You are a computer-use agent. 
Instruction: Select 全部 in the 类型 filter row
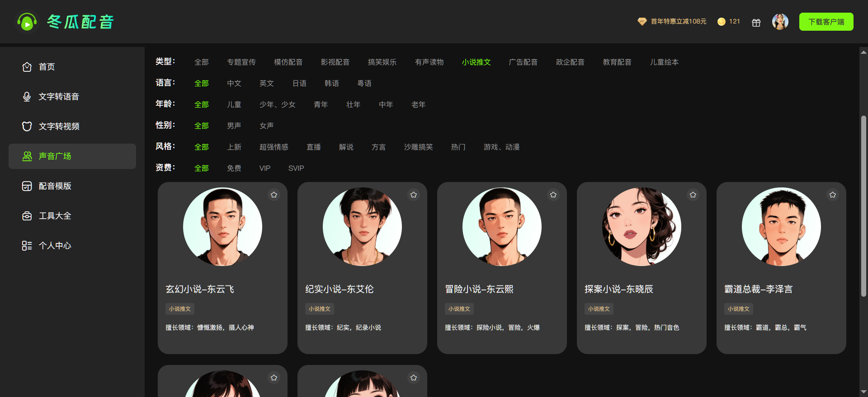pos(202,62)
